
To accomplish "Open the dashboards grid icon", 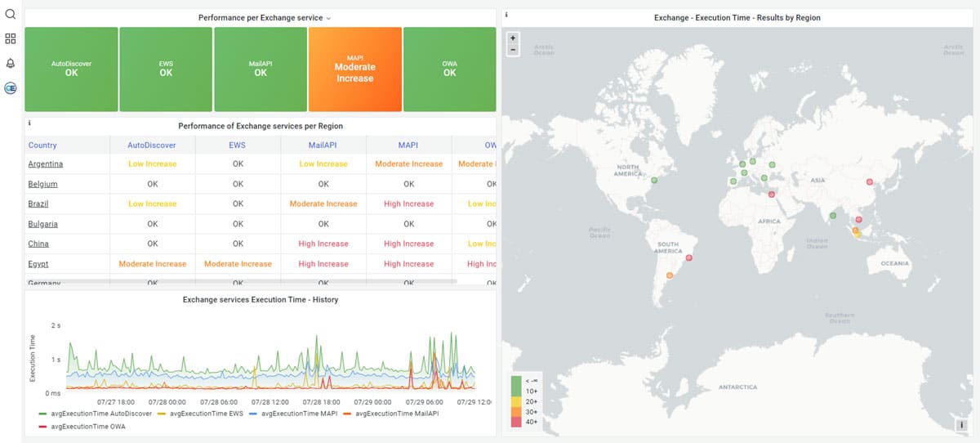I will 11,38.
